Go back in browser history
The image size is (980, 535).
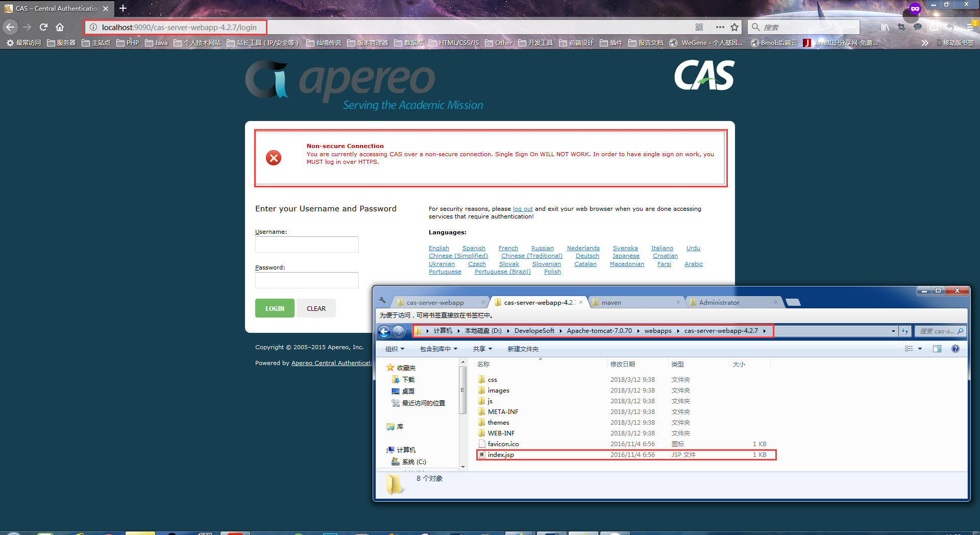[10, 27]
